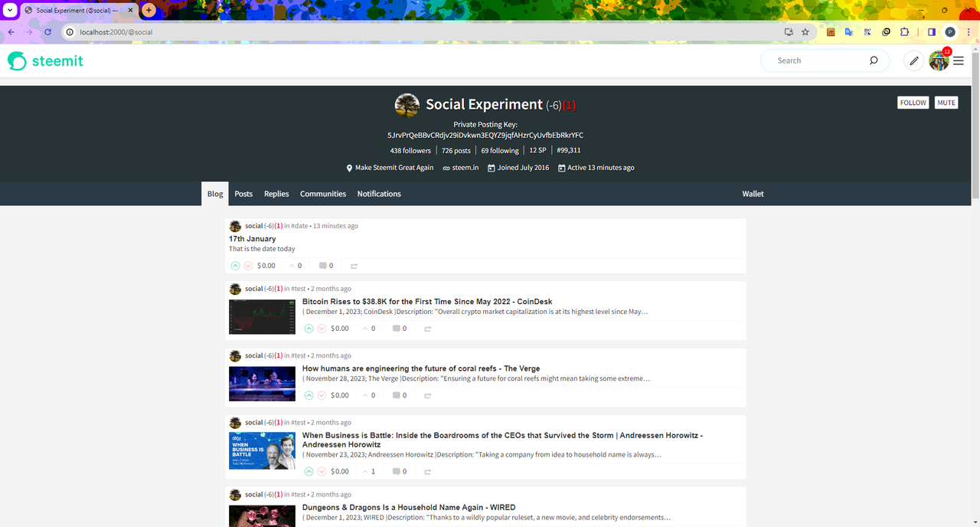Open the 438 followers link
This screenshot has width=980, height=527.
tap(410, 150)
